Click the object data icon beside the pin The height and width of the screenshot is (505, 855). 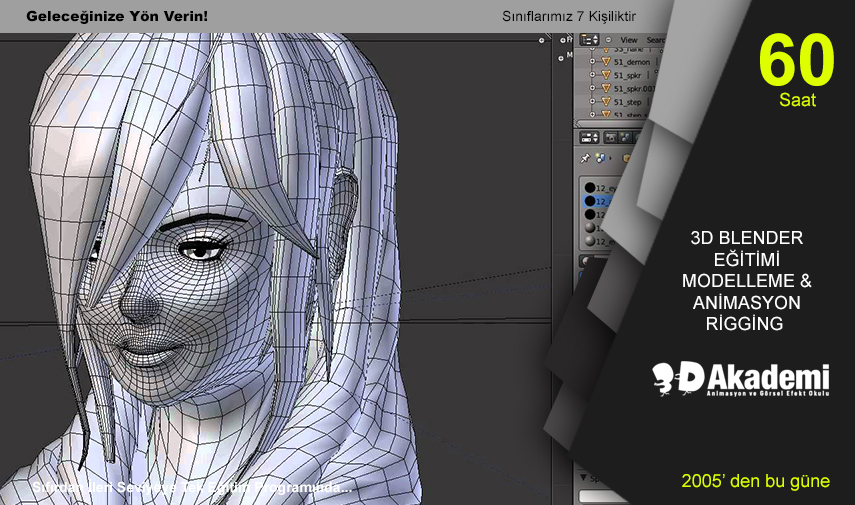tap(600, 158)
